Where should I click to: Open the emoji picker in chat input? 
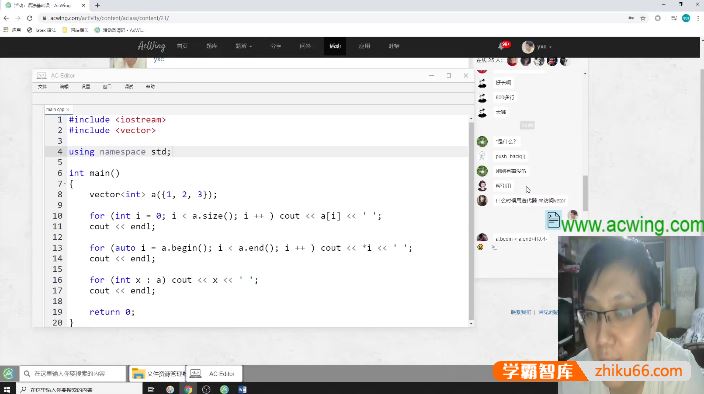coord(480,247)
